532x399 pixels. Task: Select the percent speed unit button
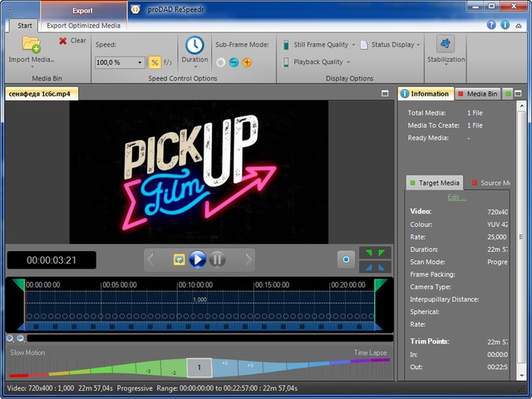coord(155,62)
